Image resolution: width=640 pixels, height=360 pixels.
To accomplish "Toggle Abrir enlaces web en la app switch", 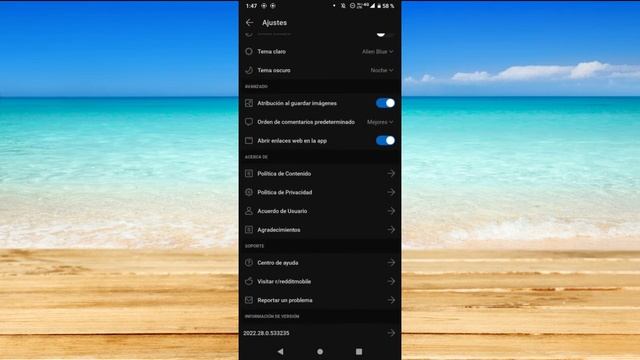I will coord(385,140).
